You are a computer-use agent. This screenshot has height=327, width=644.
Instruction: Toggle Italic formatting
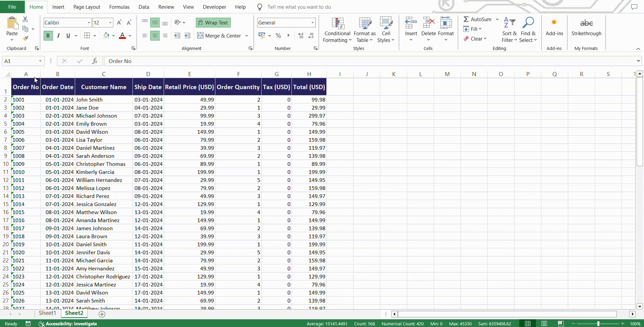point(58,36)
